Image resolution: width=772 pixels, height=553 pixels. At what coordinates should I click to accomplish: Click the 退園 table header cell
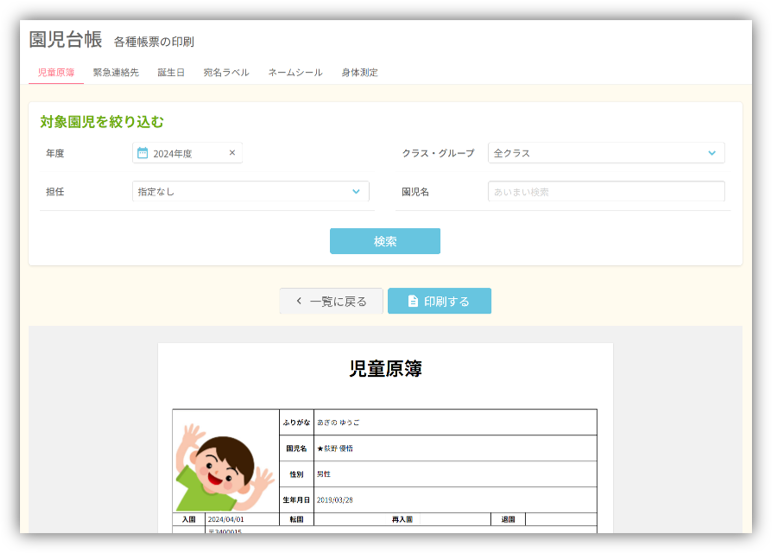tap(508, 519)
